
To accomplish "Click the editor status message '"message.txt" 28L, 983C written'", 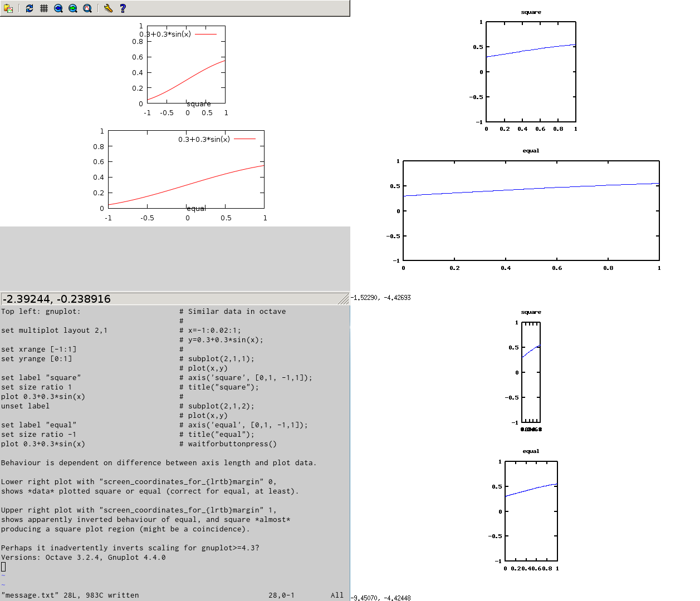I will click(x=70, y=595).
